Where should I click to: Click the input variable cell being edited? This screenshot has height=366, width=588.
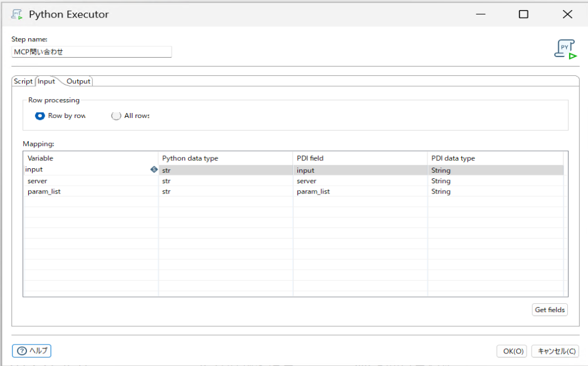[87, 170]
